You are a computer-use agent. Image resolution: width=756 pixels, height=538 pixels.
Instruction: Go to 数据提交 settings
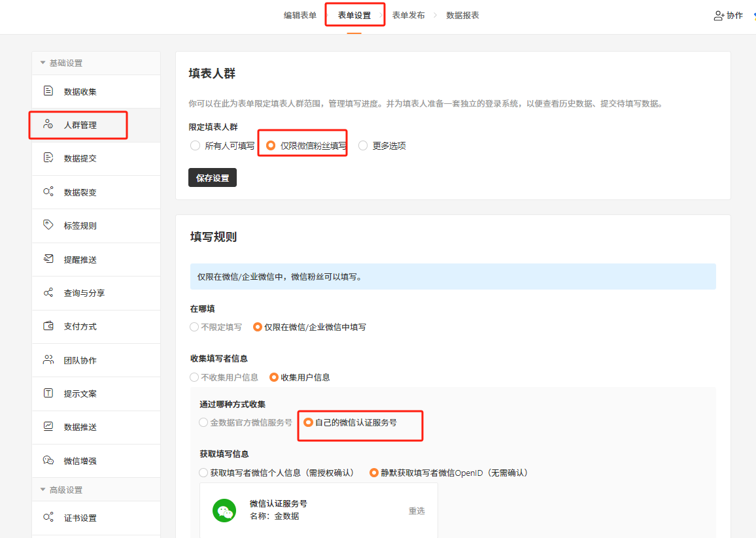pos(96,158)
